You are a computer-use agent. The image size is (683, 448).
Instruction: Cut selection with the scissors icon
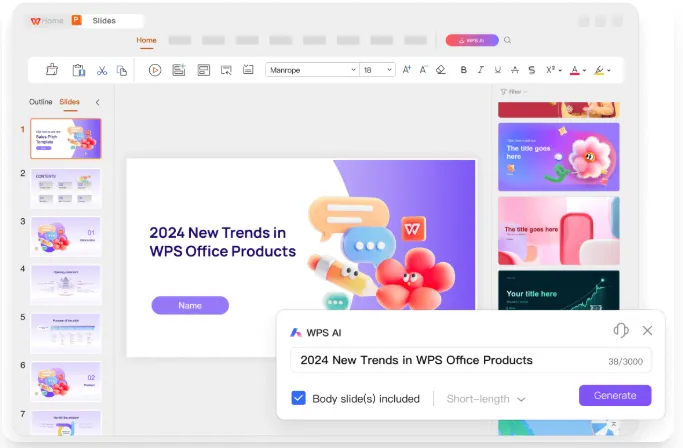pos(102,70)
